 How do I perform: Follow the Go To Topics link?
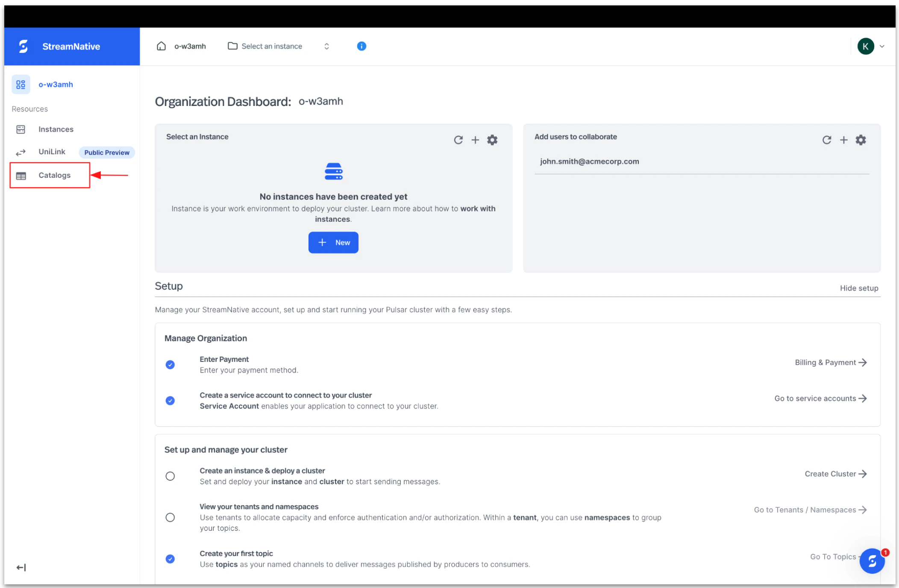tap(833, 557)
